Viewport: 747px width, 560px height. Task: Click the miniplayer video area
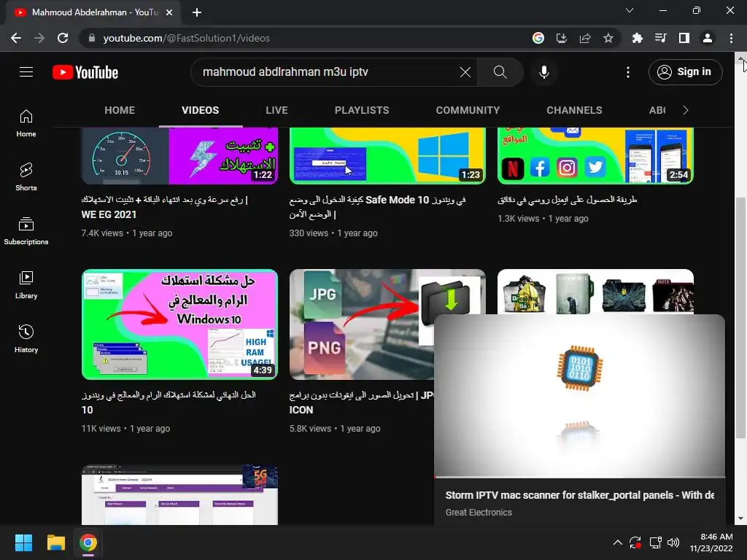(x=580, y=396)
